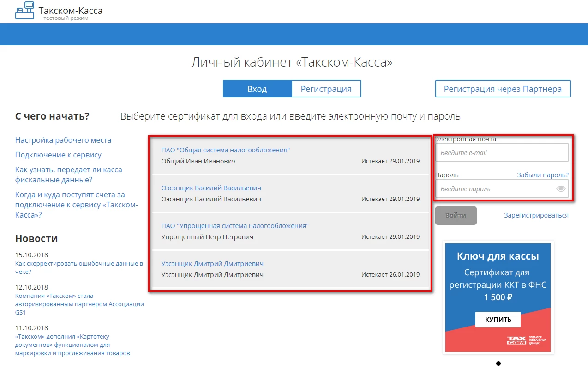
Task: Switch to the Регистрация tab
Action: (326, 89)
